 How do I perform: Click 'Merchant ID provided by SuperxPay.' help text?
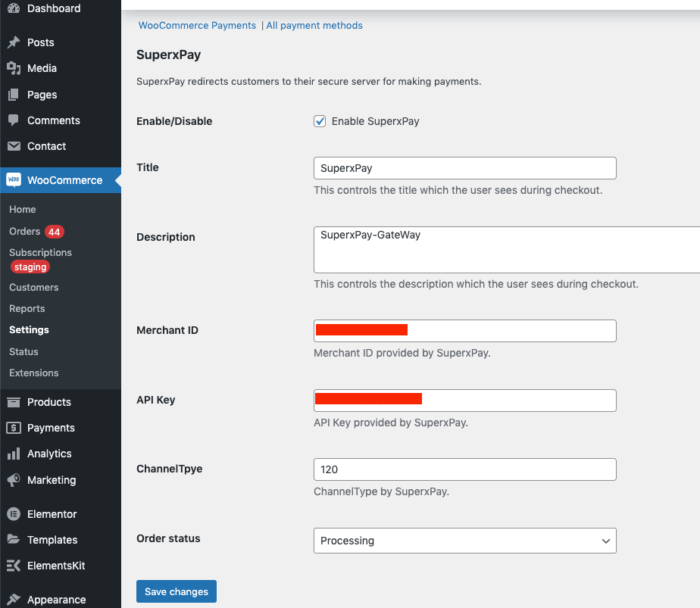402,353
